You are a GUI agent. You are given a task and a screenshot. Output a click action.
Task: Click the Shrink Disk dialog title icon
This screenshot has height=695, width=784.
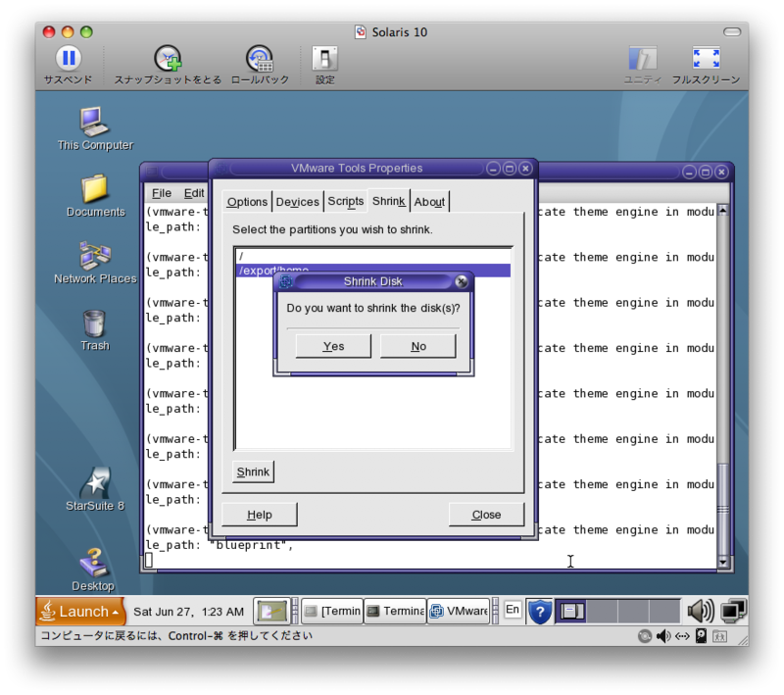pyautogui.click(x=286, y=281)
